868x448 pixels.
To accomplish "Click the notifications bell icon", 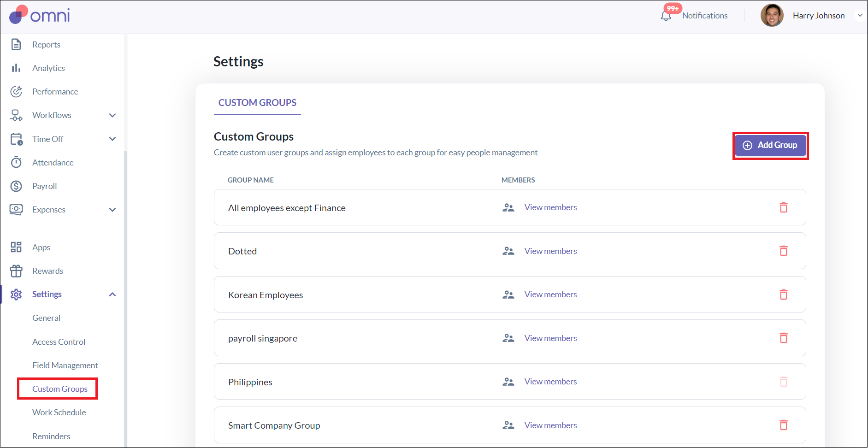I will click(x=666, y=16).
